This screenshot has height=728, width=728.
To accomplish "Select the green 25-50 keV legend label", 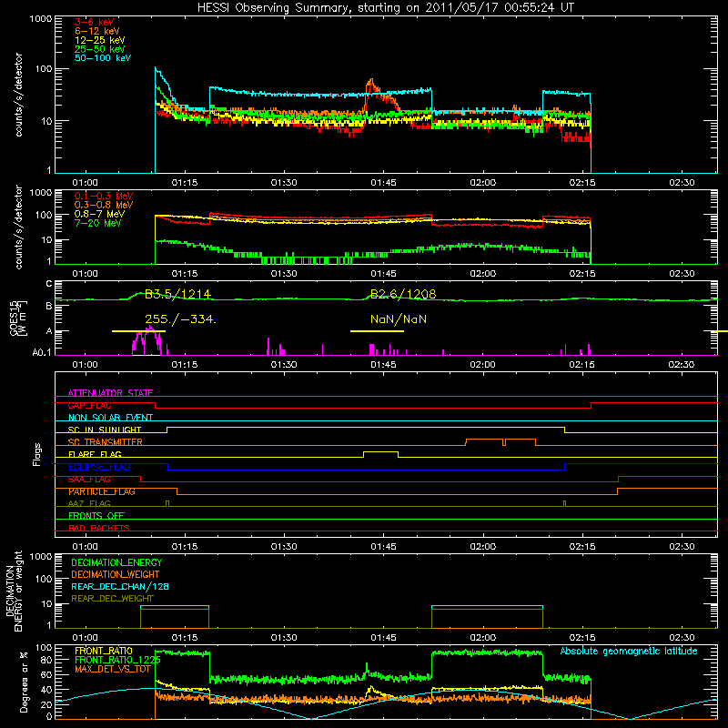I will click(x=100, y=49).
